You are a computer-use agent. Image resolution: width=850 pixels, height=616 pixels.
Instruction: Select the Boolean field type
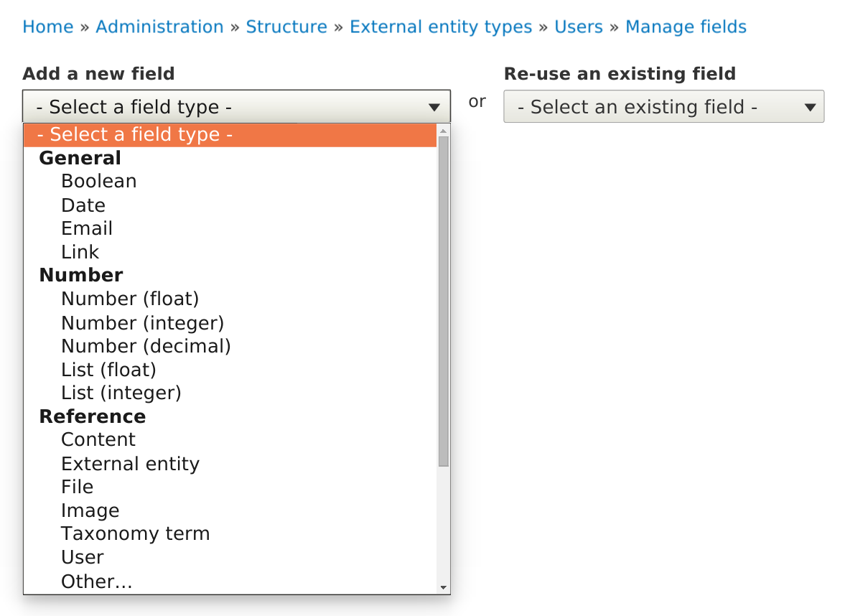pos(98,181)
